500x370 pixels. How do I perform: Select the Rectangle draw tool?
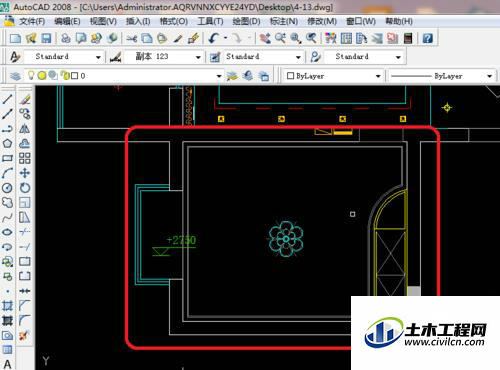(x=7, y=158)
